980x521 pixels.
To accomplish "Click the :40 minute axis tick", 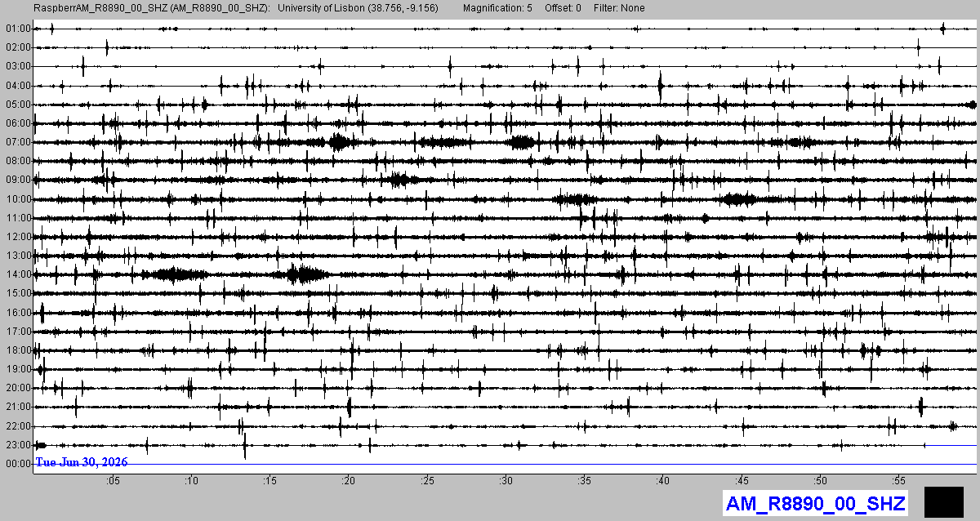I will pyautogui.click(x=662, y=481).
